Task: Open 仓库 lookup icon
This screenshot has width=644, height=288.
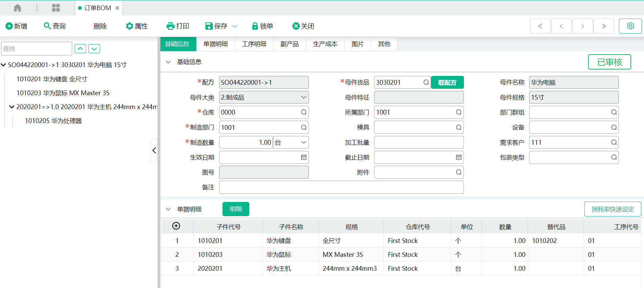Action: tap(304, 112)
